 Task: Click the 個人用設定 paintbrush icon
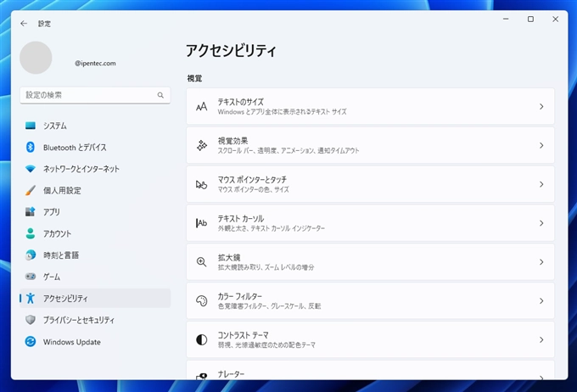31,190
